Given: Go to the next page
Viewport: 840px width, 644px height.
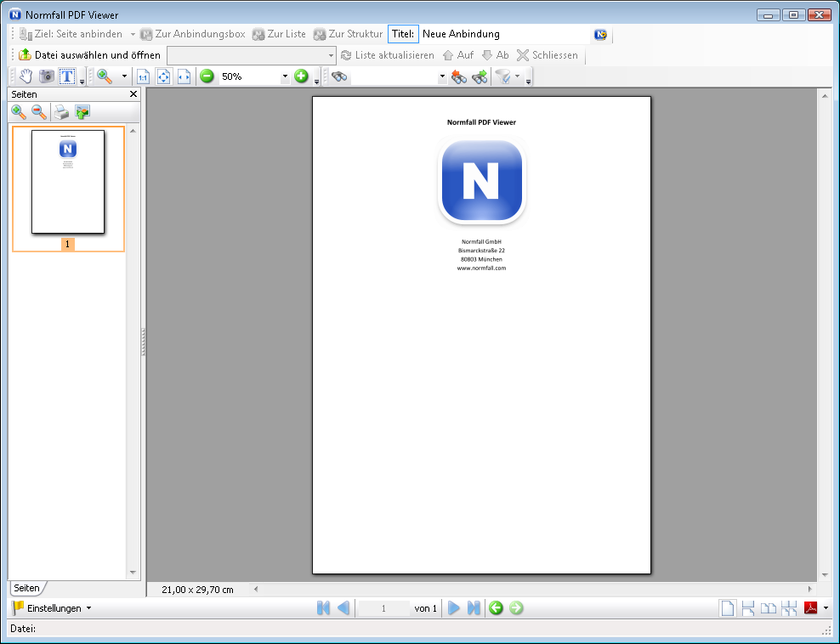Looking at the screenshot, I should pos(454,608).
